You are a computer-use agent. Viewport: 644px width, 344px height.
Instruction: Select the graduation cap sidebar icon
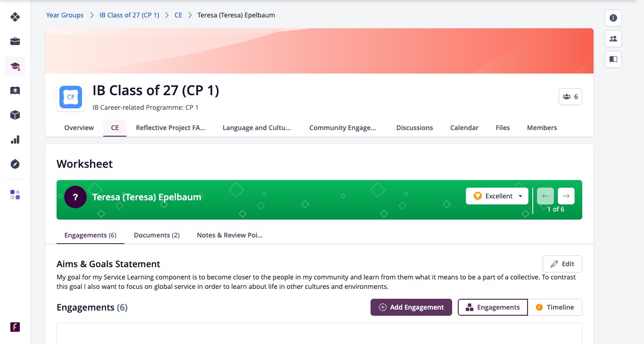[x=15, y=66]
